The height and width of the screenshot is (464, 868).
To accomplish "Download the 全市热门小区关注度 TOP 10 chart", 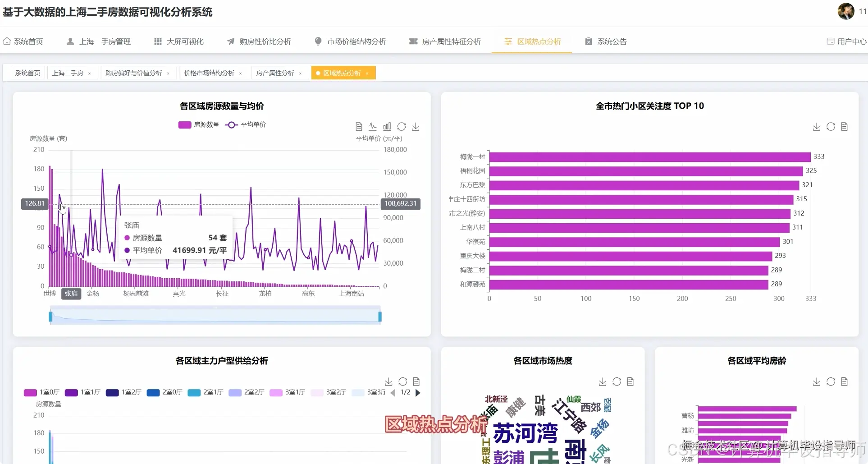I will pos(816,127).
